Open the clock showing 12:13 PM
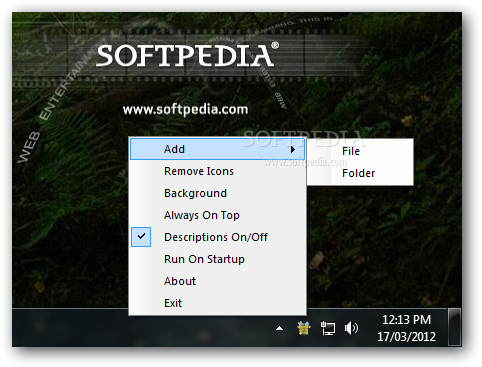 pyautogui.click(x=406, y=328)
